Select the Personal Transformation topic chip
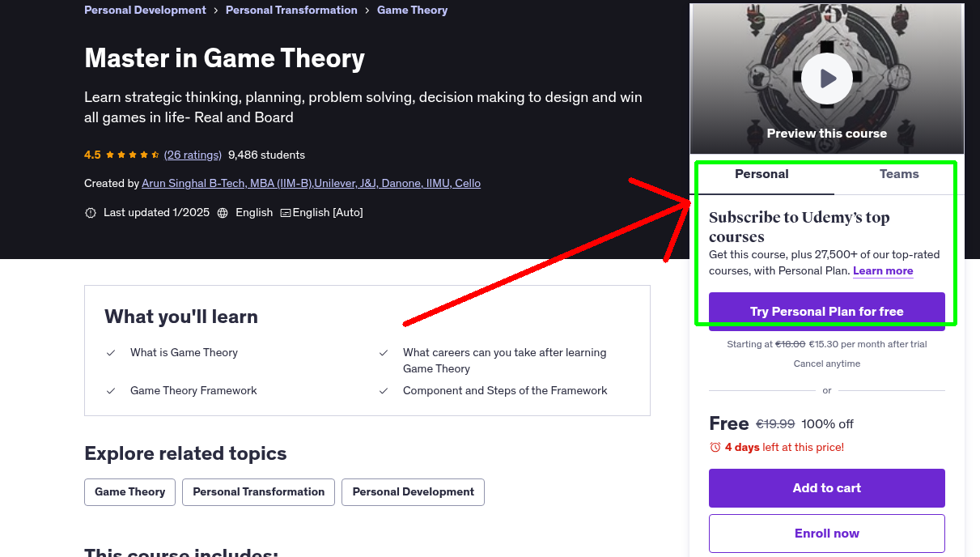980x557 pixels. coord(258,492)
